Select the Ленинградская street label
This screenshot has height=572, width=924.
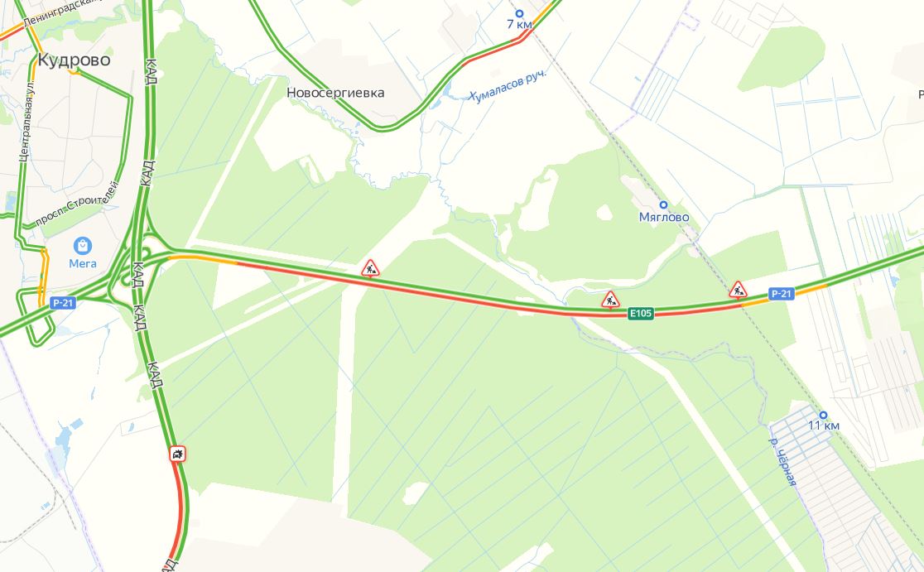tap(59, 13)
